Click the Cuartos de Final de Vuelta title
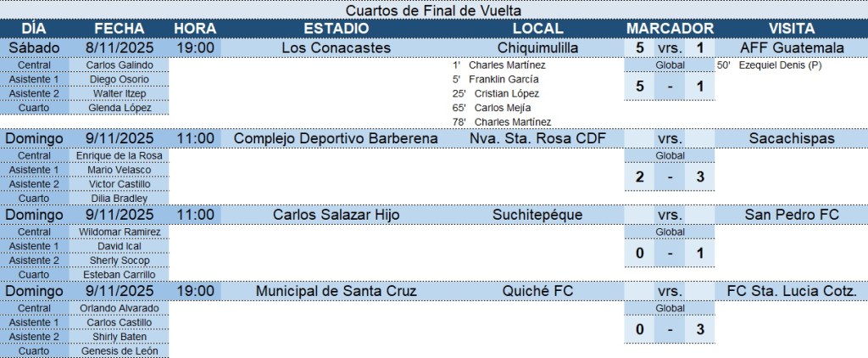868x358 pixels. click(433, 10)
